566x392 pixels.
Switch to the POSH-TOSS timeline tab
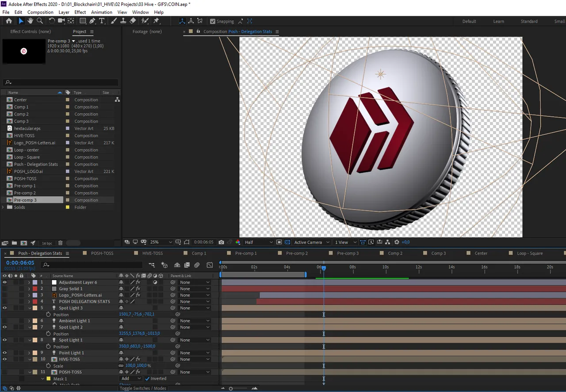(x=102, y=253)
